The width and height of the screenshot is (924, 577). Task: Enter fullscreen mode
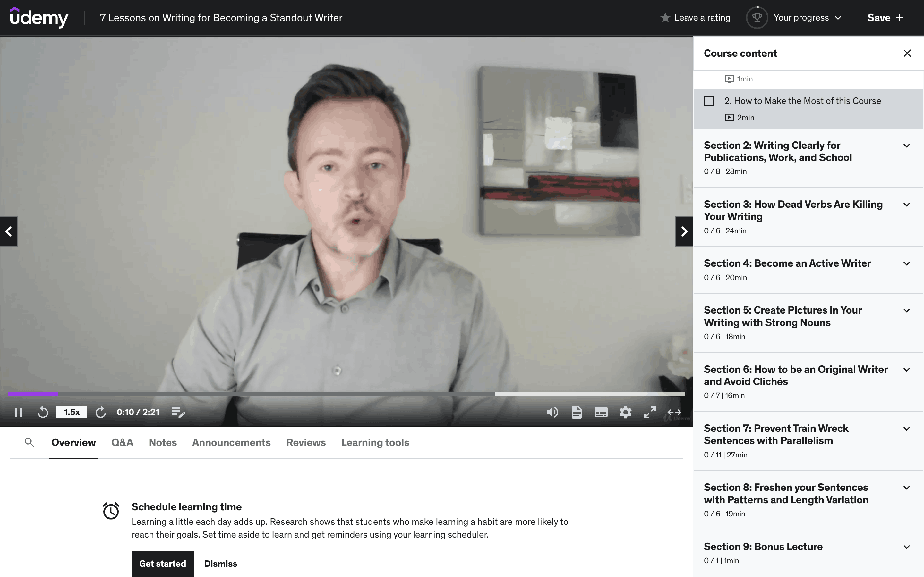650,412
